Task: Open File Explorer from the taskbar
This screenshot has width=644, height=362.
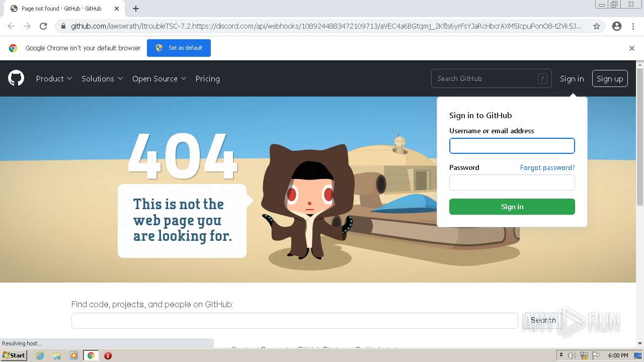Action: click(57, 355)
